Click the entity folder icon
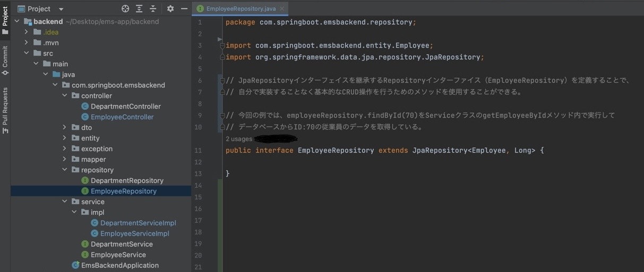Image resolution: width=644 pixels, height=272 pixels. click(75, 138)
